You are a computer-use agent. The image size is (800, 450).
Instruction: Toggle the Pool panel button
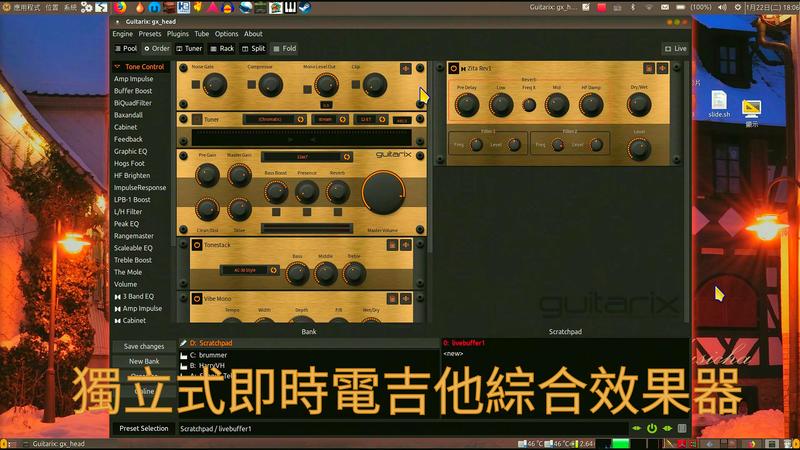click(126, 48)
